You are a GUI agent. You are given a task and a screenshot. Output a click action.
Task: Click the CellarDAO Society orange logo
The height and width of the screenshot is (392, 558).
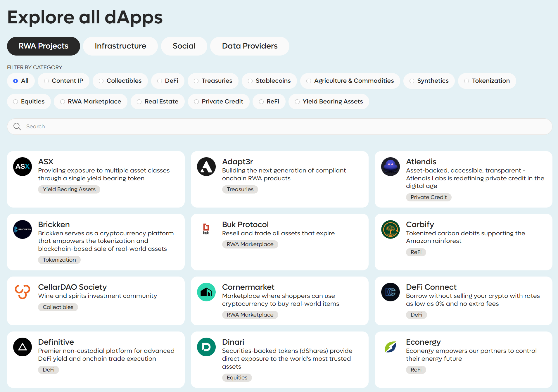click(23, 292)
